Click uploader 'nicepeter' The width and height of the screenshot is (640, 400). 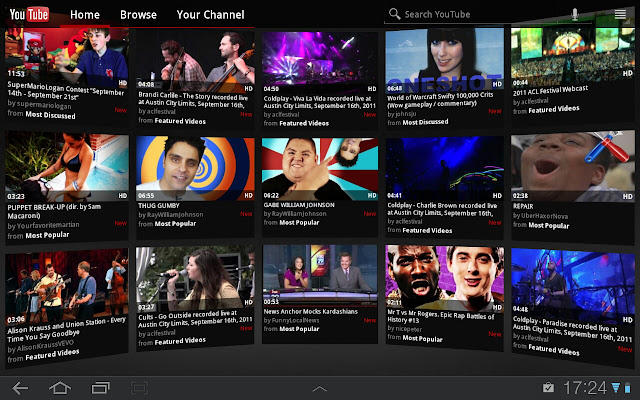click(x=409, y=328)
